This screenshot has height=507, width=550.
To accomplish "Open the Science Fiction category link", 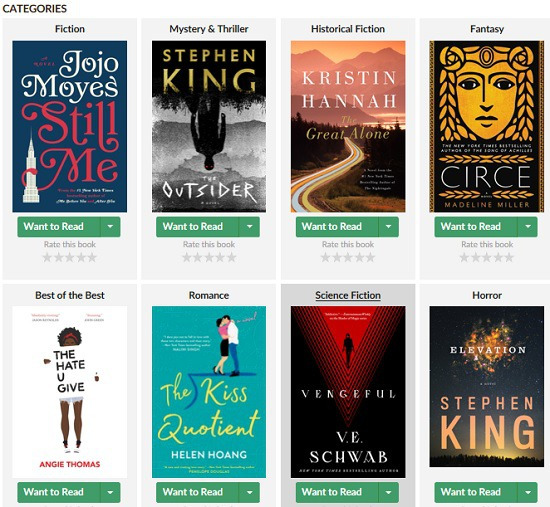I will pos(348,295).
